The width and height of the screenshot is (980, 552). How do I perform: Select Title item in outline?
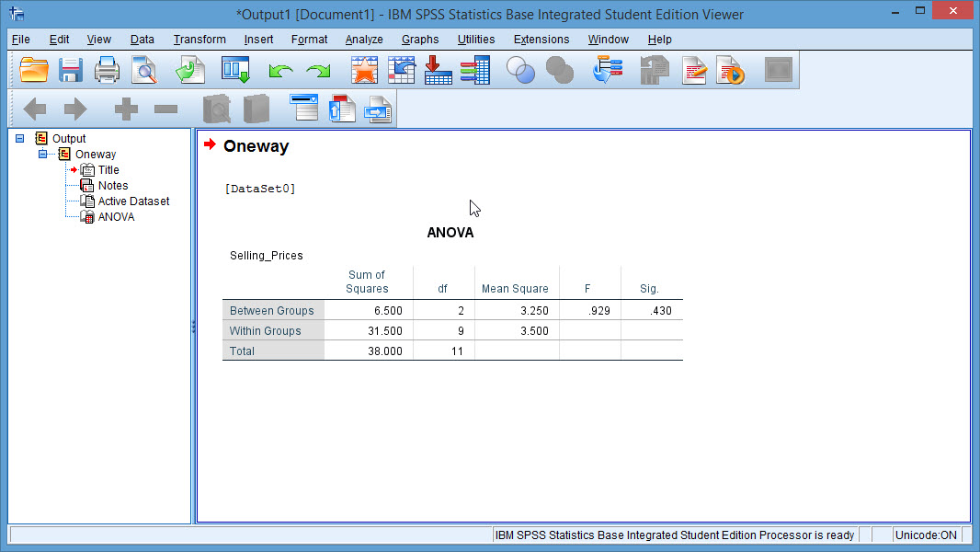[108, 169]
